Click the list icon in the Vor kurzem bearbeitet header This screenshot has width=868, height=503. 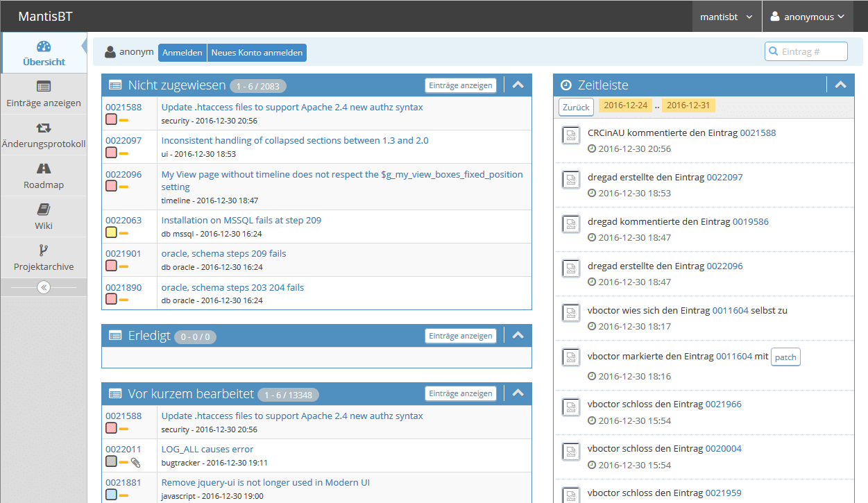[115, 394]
